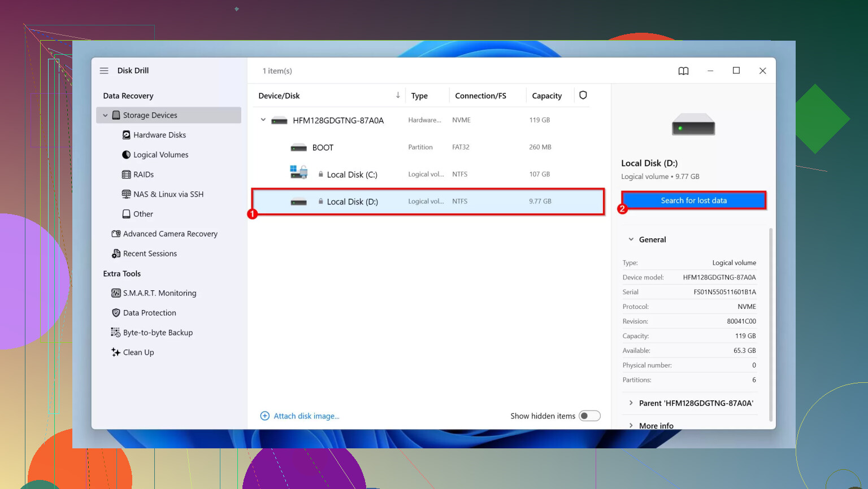
Task: Collapse the General details section
Action: point(631,239)
